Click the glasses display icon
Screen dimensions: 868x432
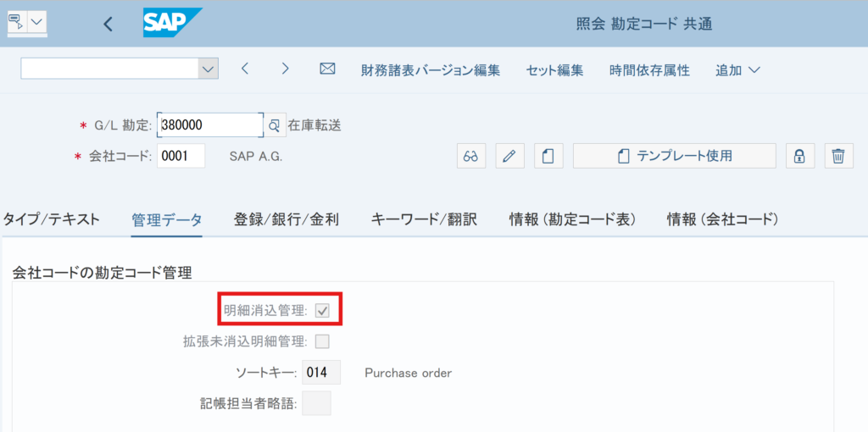pyautogui.click(x=471, y=156)
